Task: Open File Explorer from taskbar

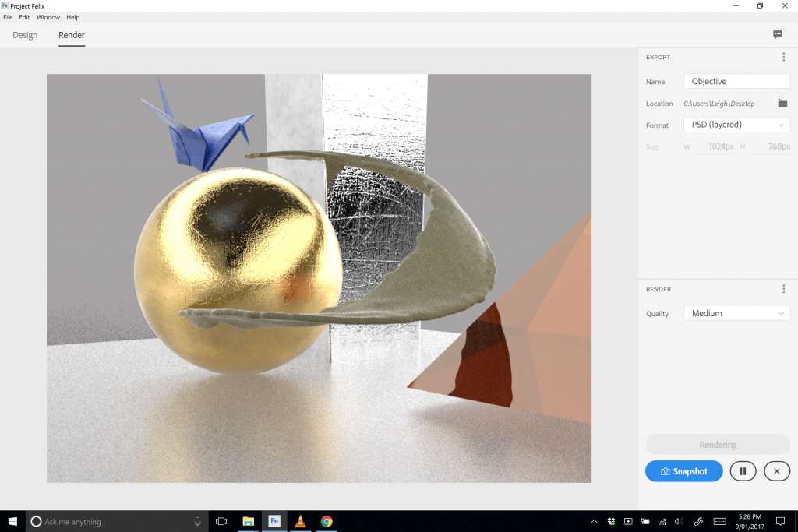Action: (248, 521)
